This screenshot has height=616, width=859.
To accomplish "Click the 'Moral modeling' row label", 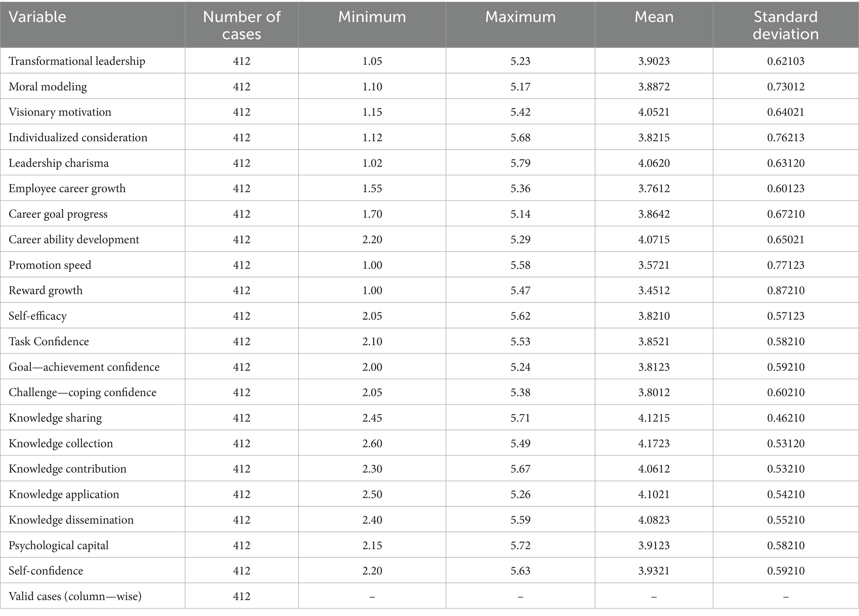I will tap(48, 86).
